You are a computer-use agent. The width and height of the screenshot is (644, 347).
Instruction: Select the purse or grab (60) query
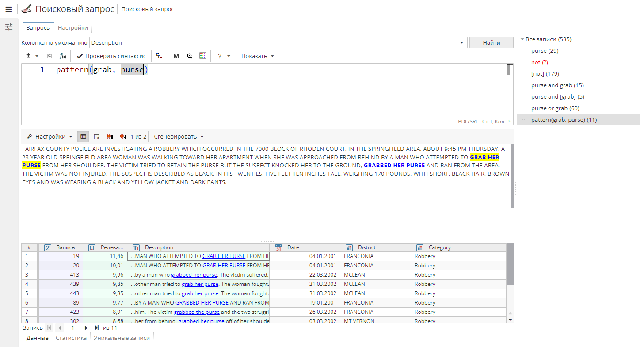(555, 108)
